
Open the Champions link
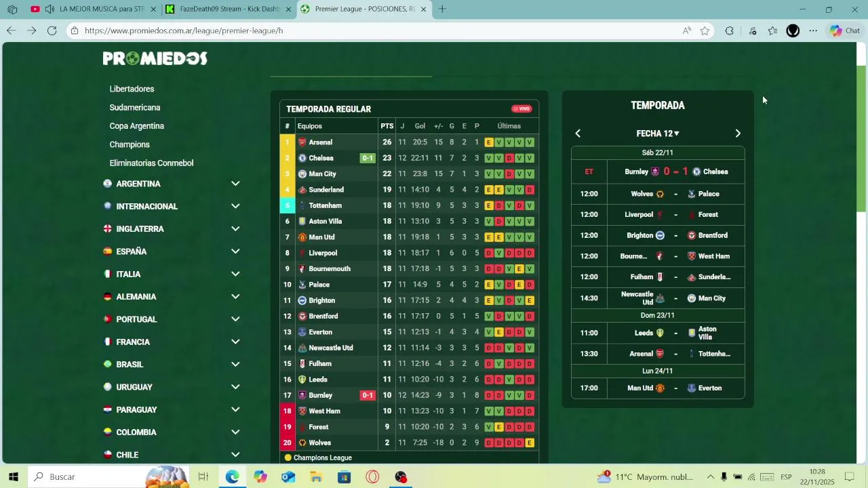click(130, 144)
